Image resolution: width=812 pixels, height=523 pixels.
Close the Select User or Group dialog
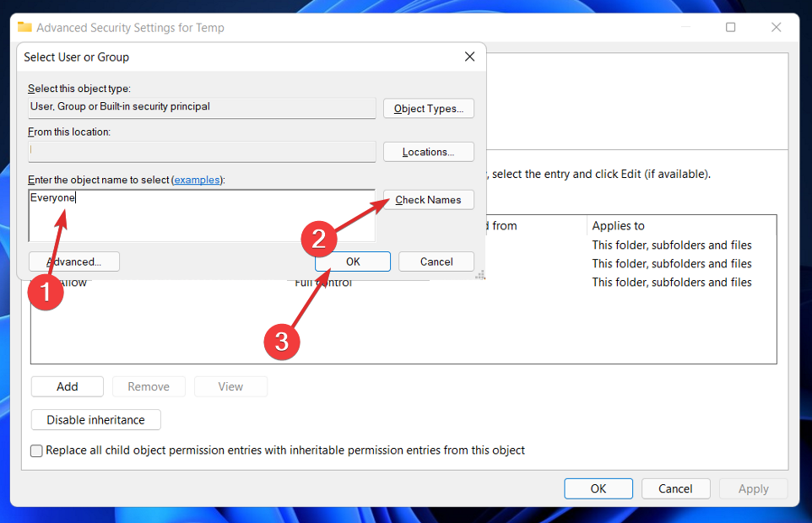[x=469, y=57]
